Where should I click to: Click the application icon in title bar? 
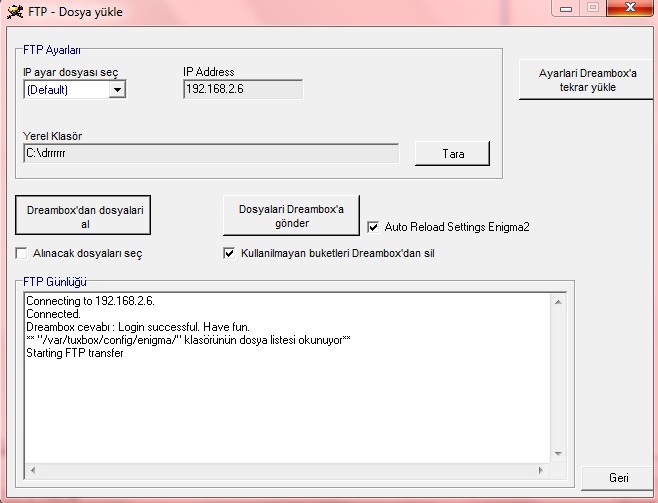[15, 12]
